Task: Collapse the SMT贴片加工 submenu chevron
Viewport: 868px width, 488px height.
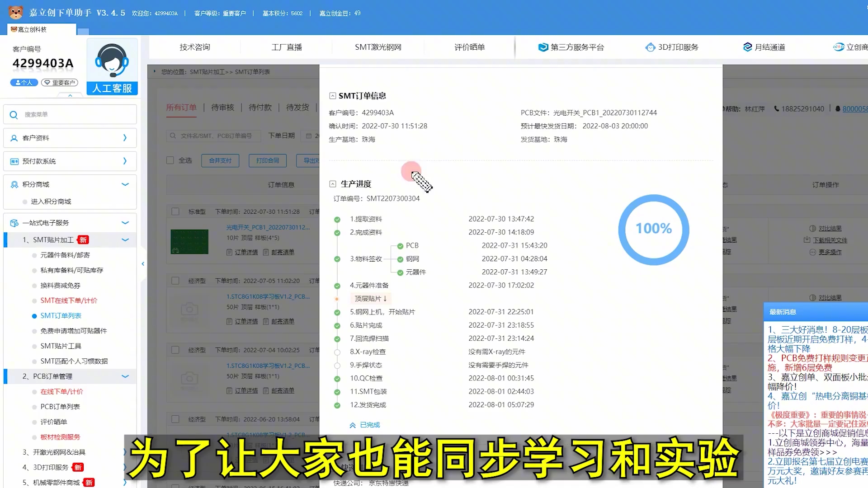Action: coord(125,240)
